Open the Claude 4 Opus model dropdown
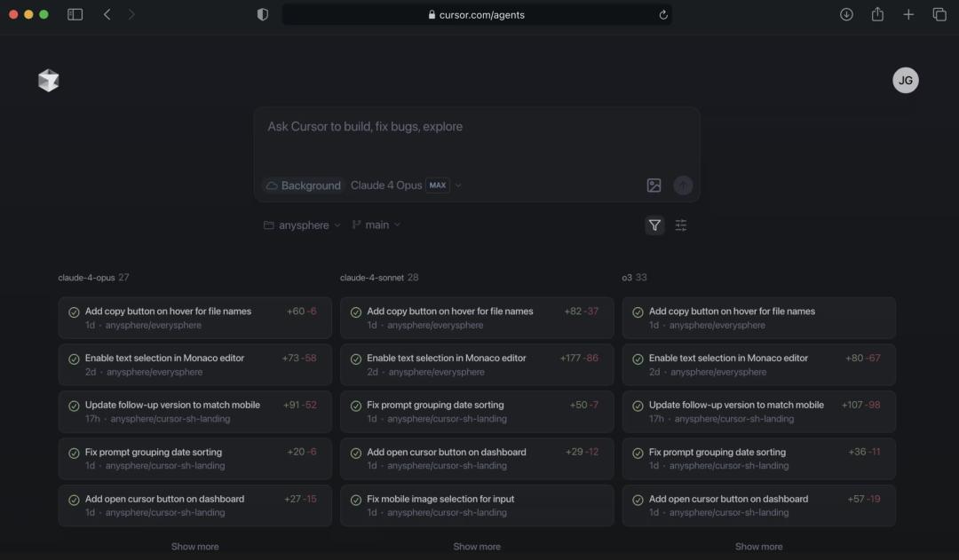Screen dimensions: 959x560 click(406, 185)
